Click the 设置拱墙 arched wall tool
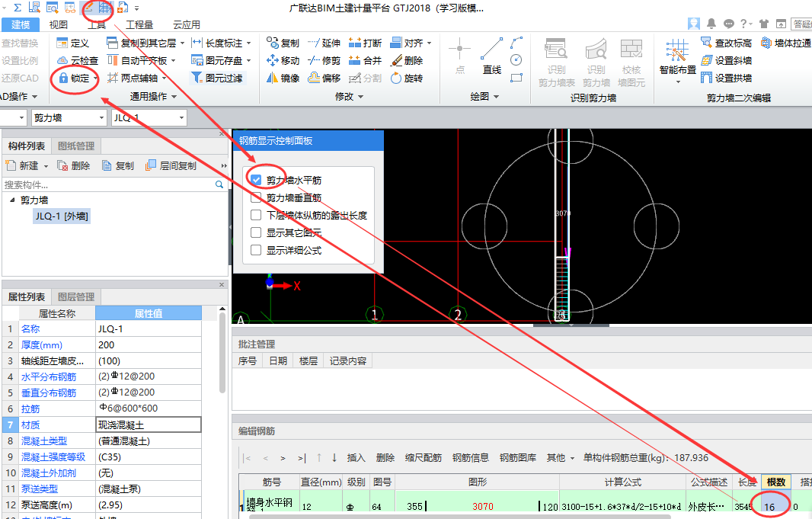This screenshot has width=812, height=519. pyautogui.click(x=726, y=78)
